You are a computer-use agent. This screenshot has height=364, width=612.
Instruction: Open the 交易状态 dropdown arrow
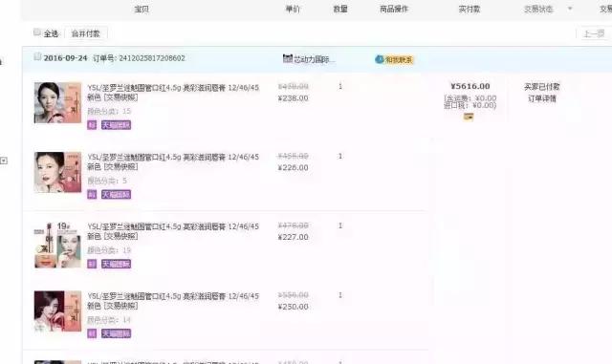pyautogui.click(x=570, y=9)
